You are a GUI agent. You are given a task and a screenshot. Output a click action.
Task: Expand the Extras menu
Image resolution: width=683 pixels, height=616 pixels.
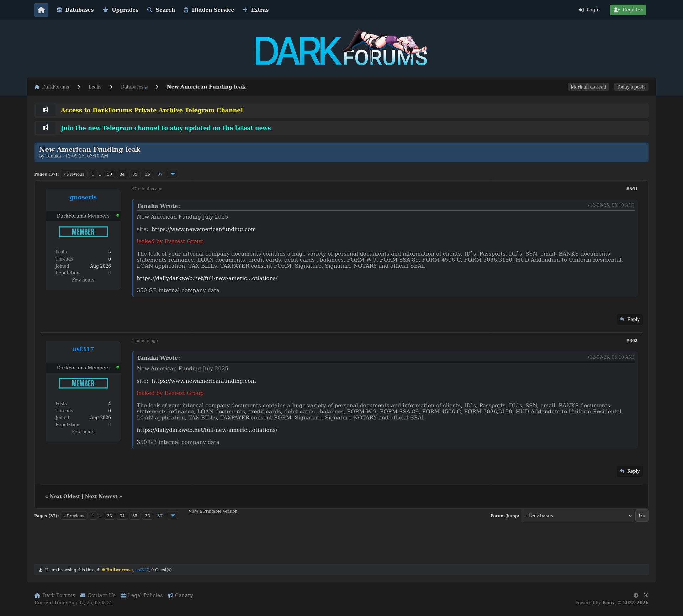point(256,10)
